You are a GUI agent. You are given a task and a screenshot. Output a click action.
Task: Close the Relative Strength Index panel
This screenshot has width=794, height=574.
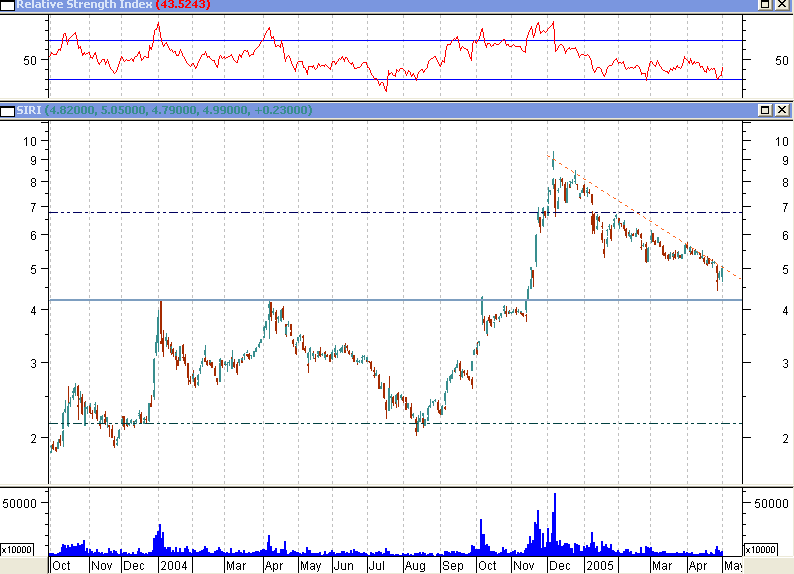782,4
